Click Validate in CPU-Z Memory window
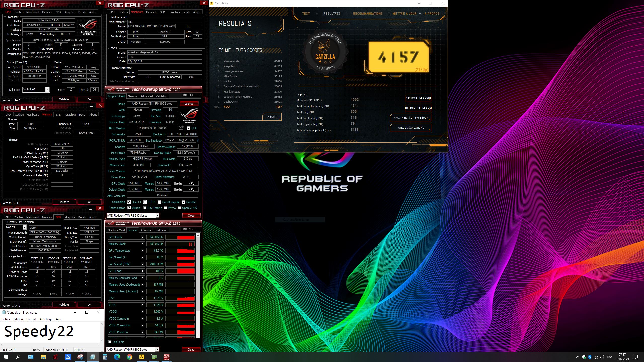 [x=64, y=202]
